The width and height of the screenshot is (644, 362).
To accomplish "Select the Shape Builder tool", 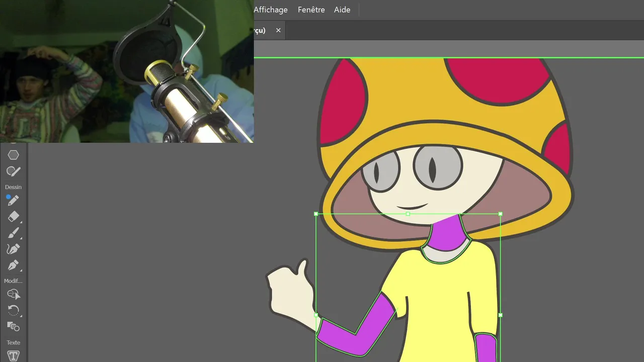I will (13, 326).
